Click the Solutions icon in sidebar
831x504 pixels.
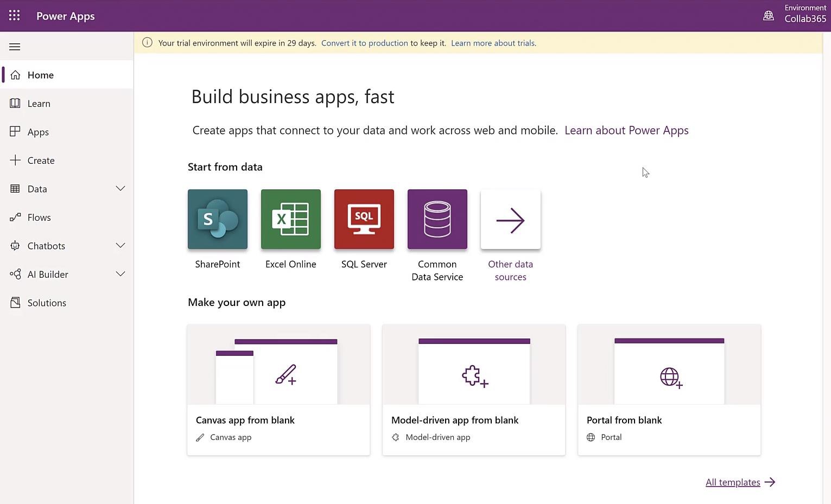(15, 303)
